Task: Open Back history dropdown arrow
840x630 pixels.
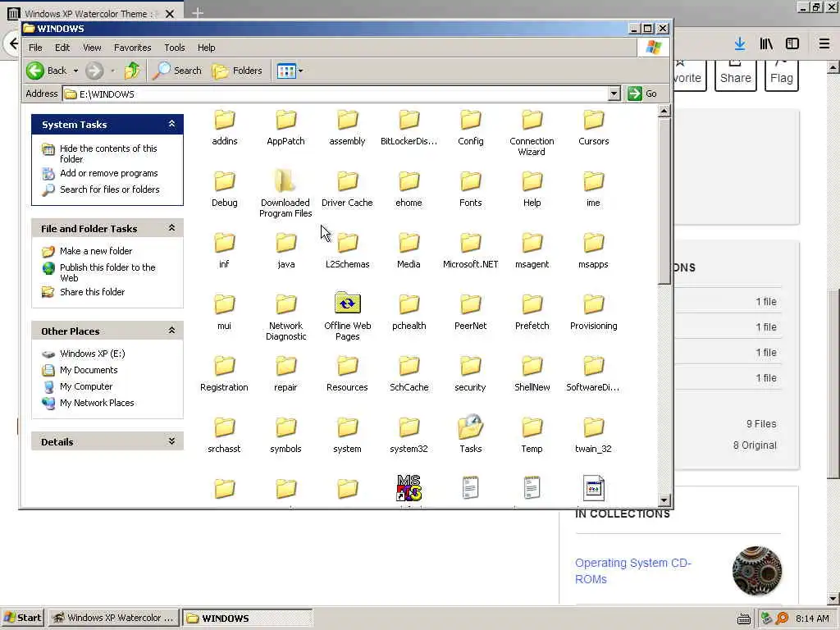Action: (x=75, y=71)
